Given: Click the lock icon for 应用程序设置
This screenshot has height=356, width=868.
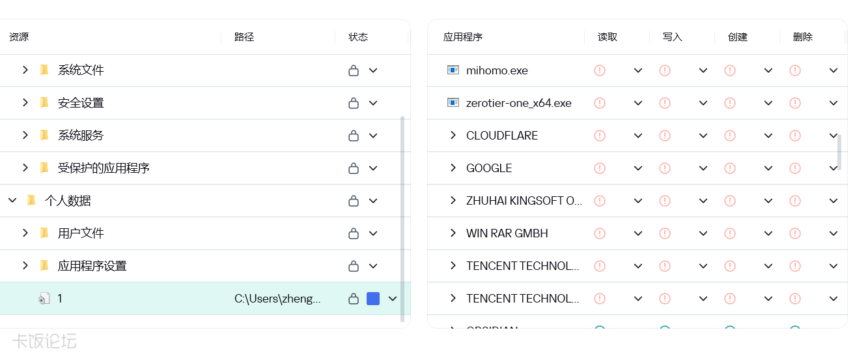Looking at the screenshot, I should pyautogui.click(x=354, y=266).
